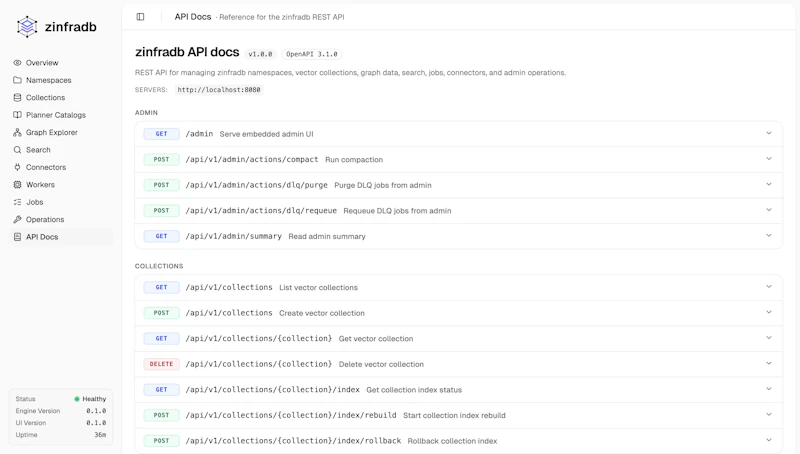This screenshot has width=800, height=454.
Task: Click the /api/v1/admin/actions/compact path
Action: coord(252,159)
